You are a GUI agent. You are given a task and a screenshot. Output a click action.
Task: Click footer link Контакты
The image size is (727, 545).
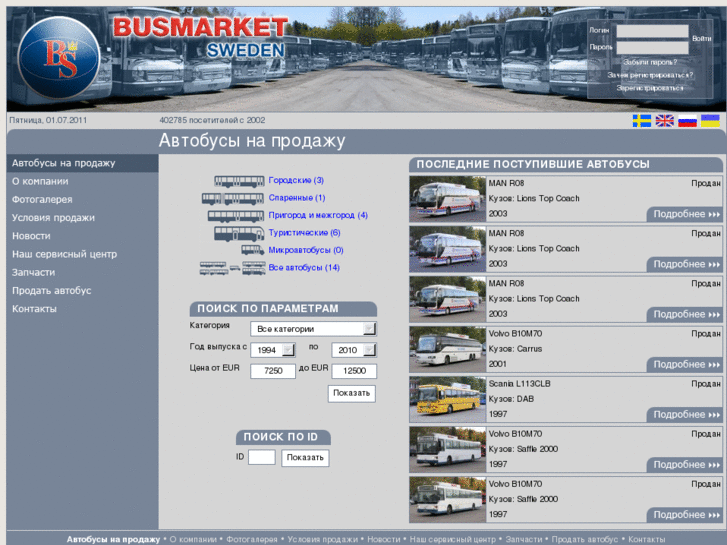(x=646, y=539)
